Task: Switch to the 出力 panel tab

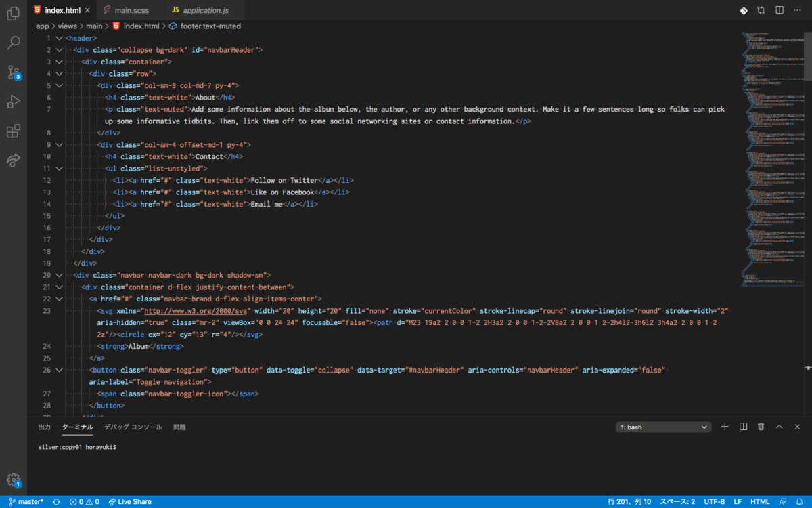Action: point(45,427)
